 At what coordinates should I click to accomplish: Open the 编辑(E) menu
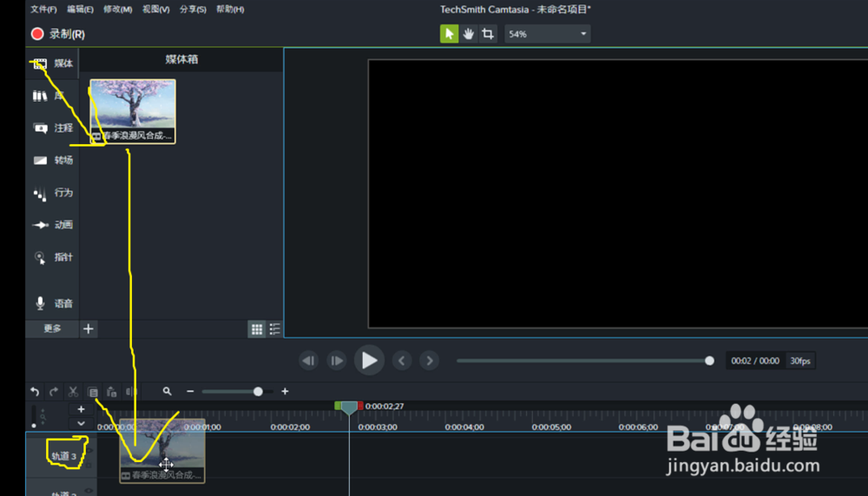pyautogui.click(x=80, y=10)
